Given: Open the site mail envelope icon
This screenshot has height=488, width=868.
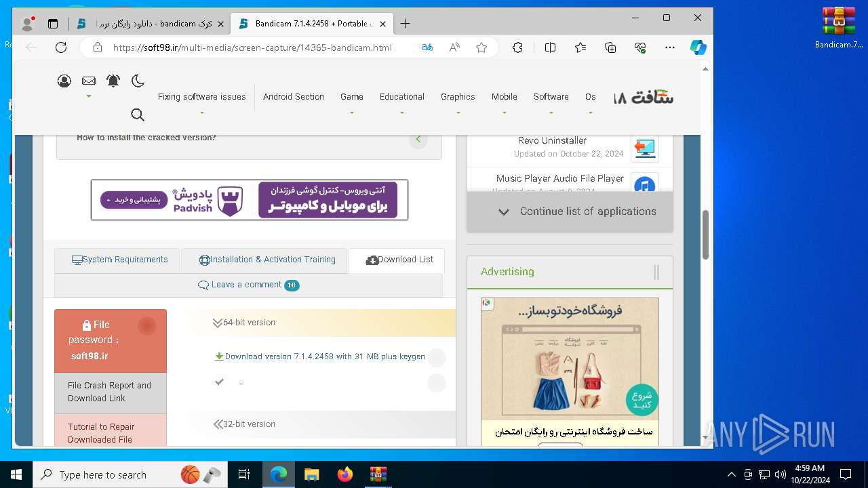Looking at the screenshot, I should click(89, 81).
